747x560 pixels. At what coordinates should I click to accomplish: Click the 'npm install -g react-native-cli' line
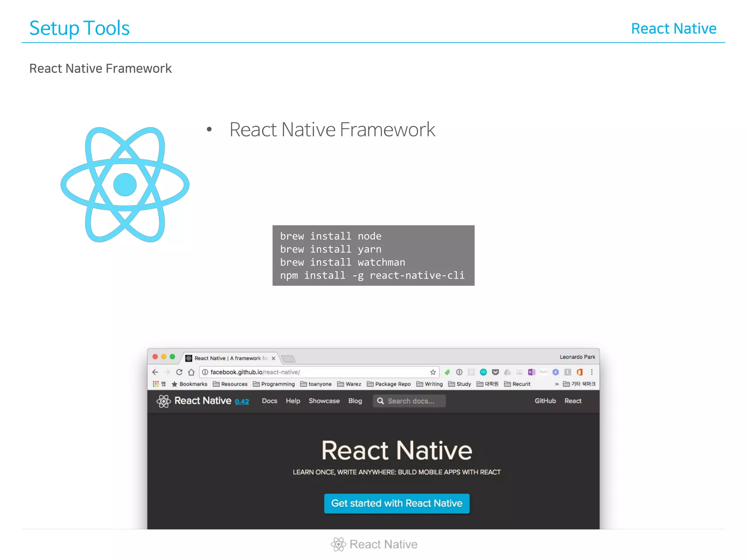372,276
